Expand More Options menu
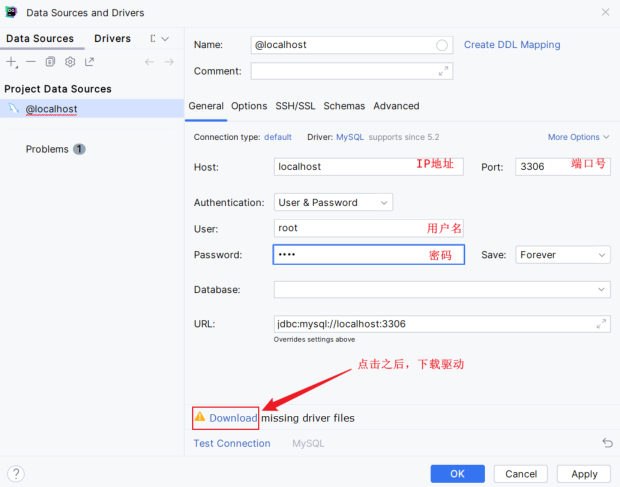 tap(578, 137)
